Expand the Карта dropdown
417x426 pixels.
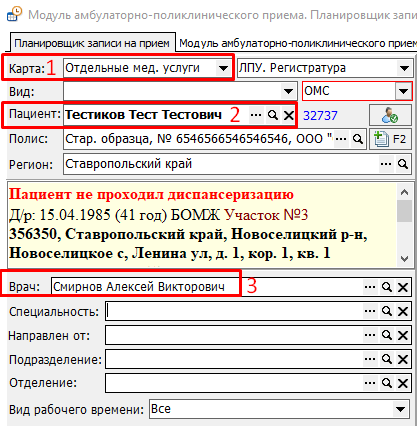tap(223, 69)
